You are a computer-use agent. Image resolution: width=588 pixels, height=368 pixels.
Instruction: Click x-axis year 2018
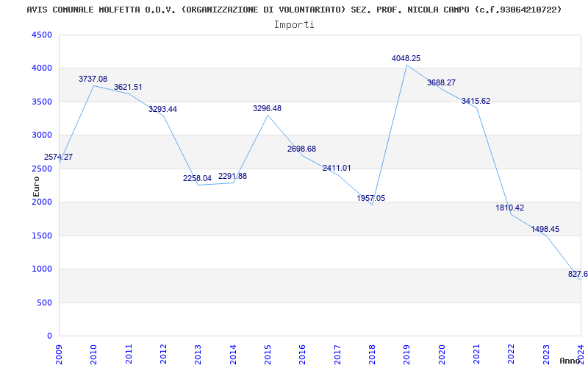tap(372, 353)
